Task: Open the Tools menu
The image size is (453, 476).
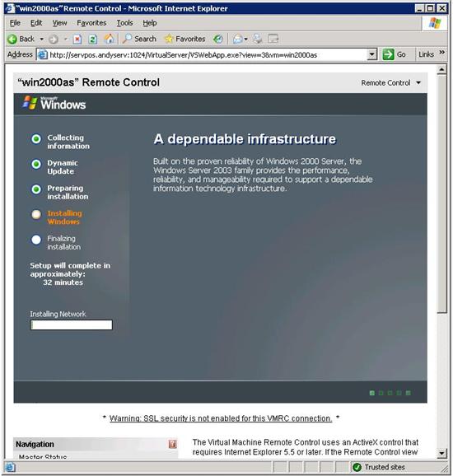Action: point(125,23)
